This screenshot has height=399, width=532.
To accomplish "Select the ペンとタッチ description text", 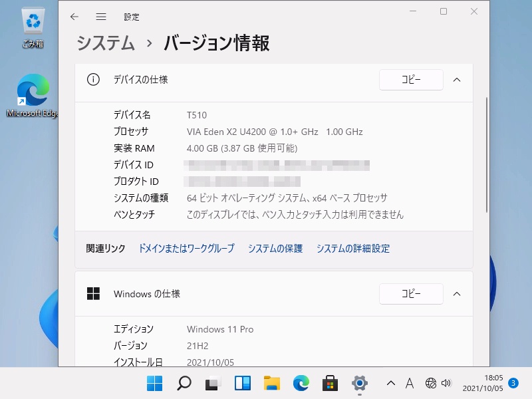I will click(295, 214).
